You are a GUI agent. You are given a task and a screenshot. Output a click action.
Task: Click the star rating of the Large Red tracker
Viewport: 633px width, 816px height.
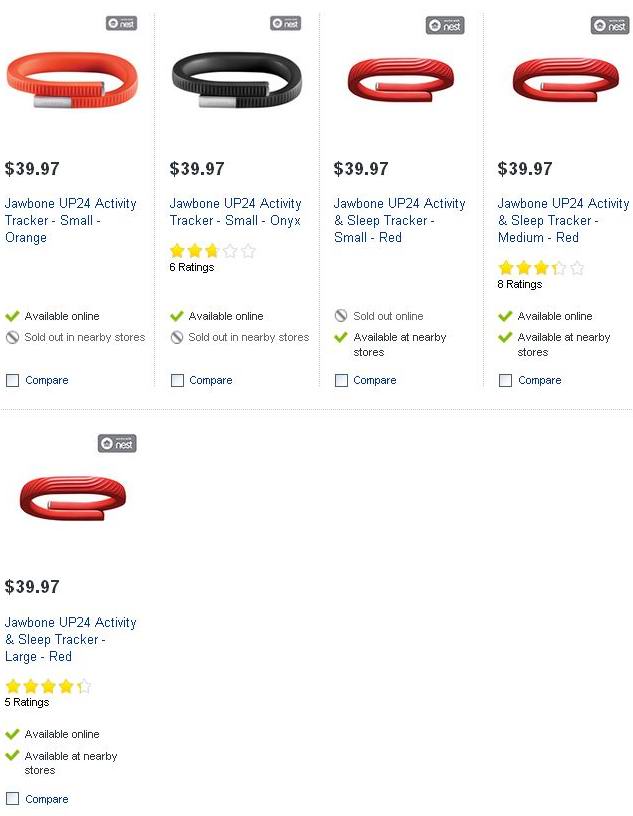coord(48,686)
